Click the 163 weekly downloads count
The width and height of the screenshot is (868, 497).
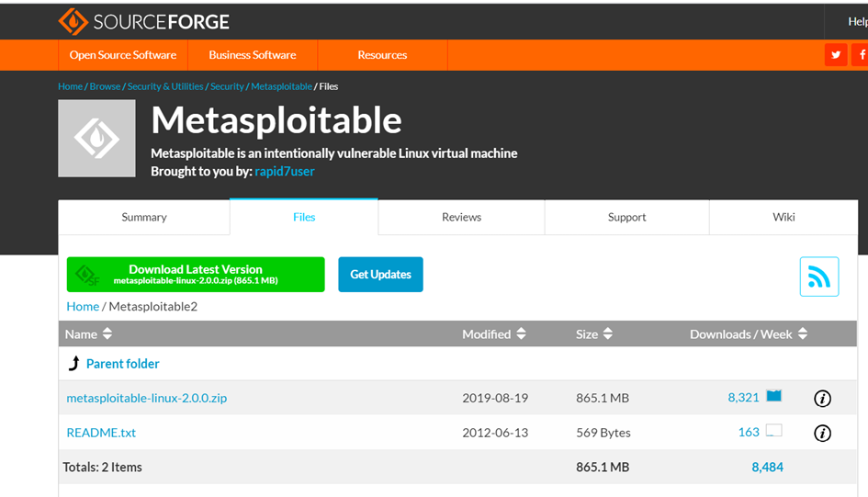749,433
